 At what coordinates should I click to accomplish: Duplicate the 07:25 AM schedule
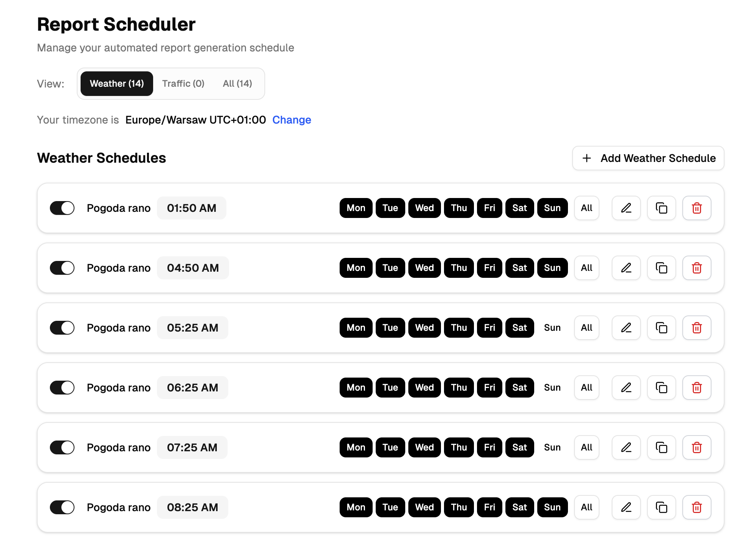pos(661,447)
